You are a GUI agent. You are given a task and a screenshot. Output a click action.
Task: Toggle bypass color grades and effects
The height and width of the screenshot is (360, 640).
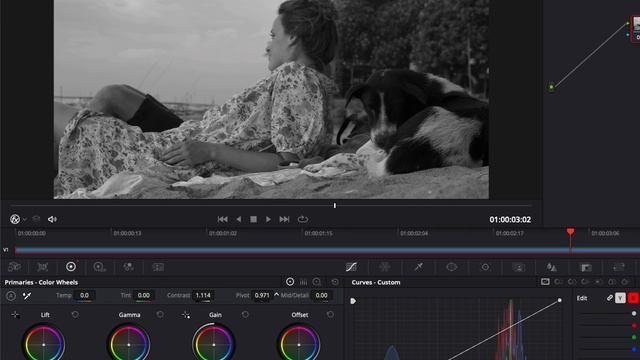[x=15, y=219]
